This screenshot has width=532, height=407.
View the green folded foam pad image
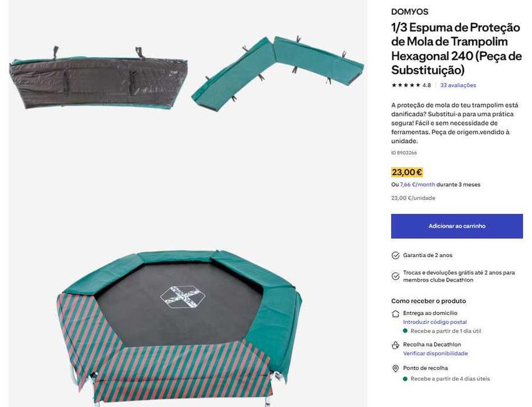[x=277, y=74]
